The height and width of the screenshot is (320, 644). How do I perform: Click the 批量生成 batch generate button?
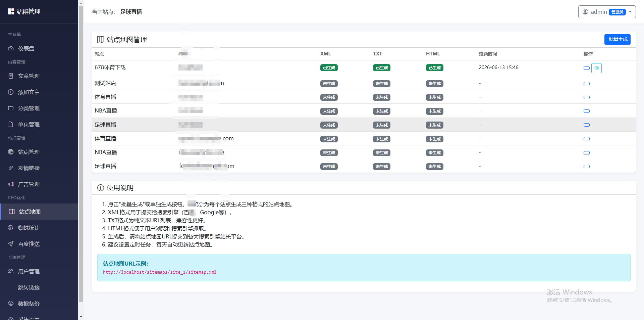pos(618,39)
